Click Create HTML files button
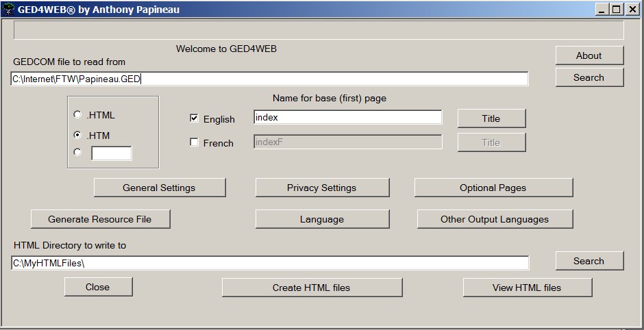 click(x=312, y=288)
